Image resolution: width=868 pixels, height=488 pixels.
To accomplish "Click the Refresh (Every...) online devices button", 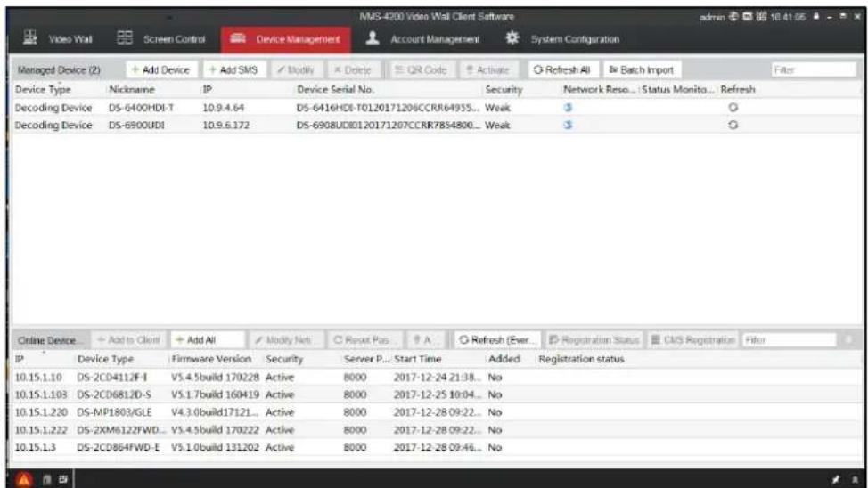I will coord(496,339).
